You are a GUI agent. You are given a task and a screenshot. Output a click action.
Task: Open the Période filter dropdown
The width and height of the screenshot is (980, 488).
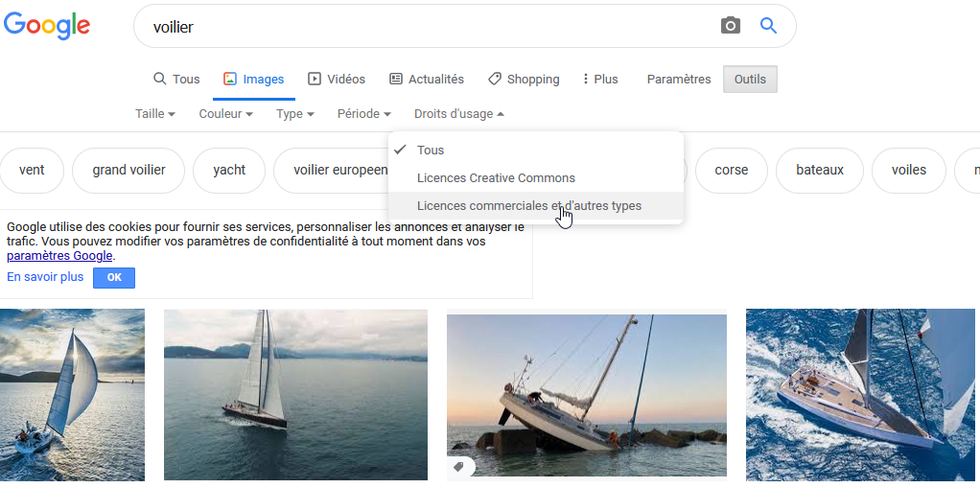click(x=363, y=114)
